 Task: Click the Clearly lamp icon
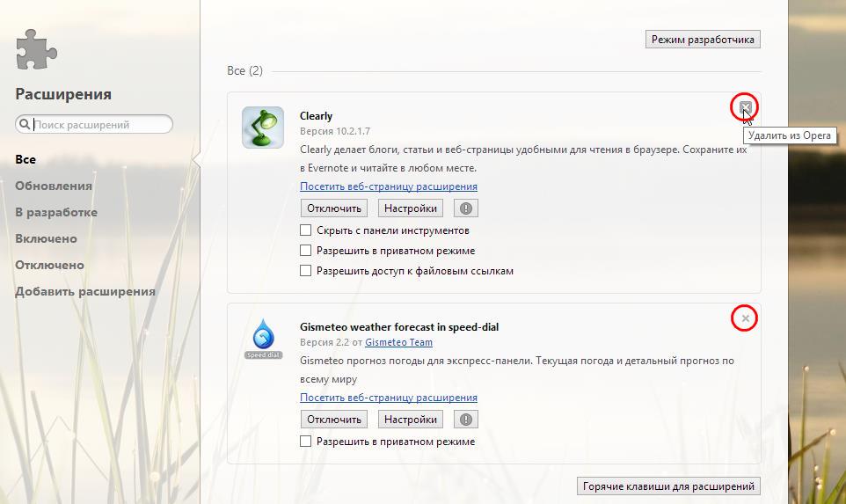263,128
